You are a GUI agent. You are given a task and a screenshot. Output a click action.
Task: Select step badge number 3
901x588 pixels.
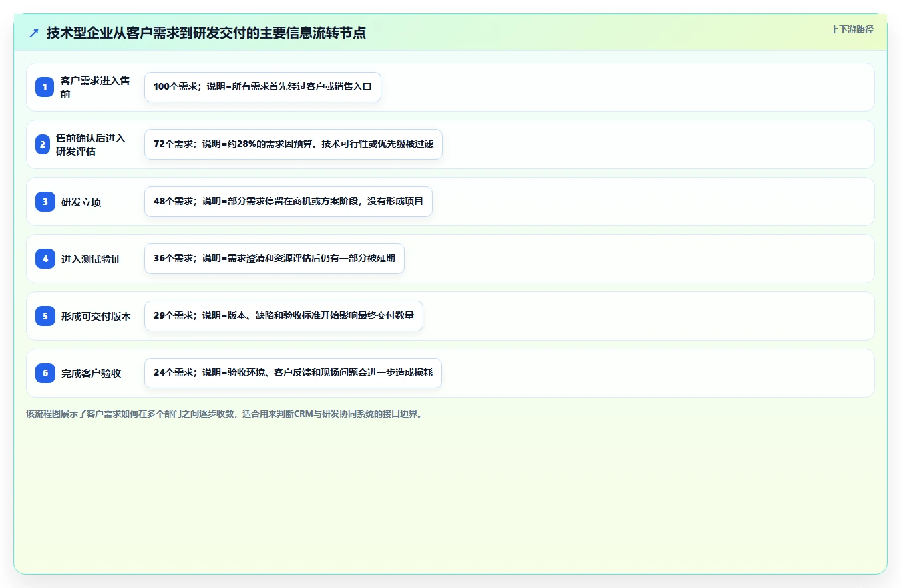tap(45, 202)
